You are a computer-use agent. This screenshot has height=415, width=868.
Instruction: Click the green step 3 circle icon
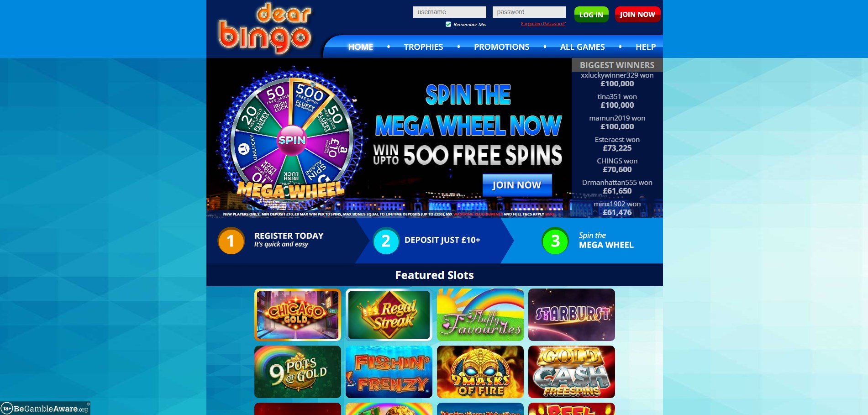pyautogui.click(x=555, y=241)
